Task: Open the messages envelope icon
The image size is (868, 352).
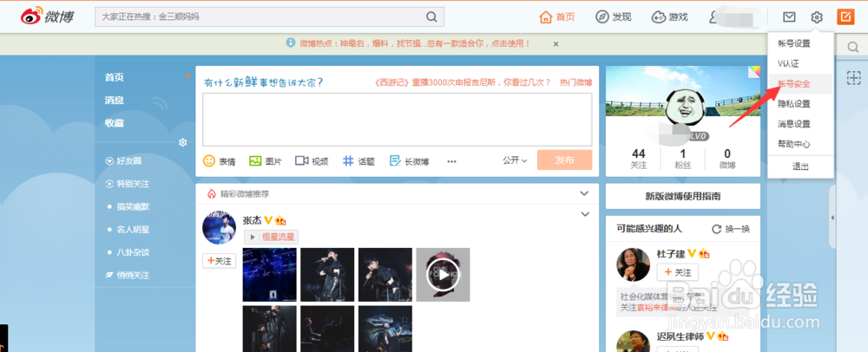Action: tap(789, 17)
